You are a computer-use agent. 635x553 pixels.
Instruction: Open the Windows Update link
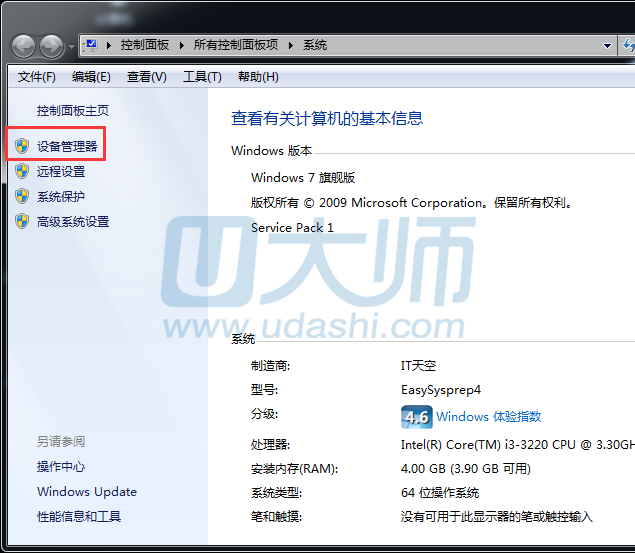pyautogui.click(x=87, y=491)
